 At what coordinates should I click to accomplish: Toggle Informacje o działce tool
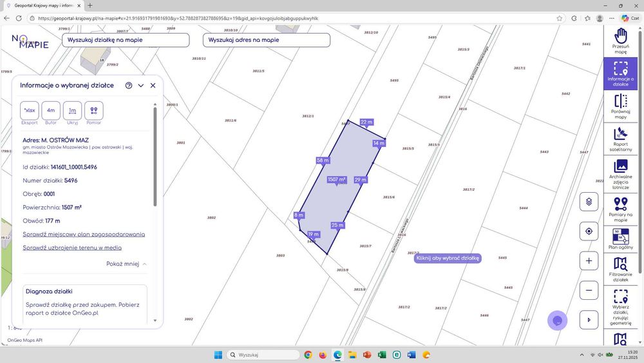[x=620, y=74]
